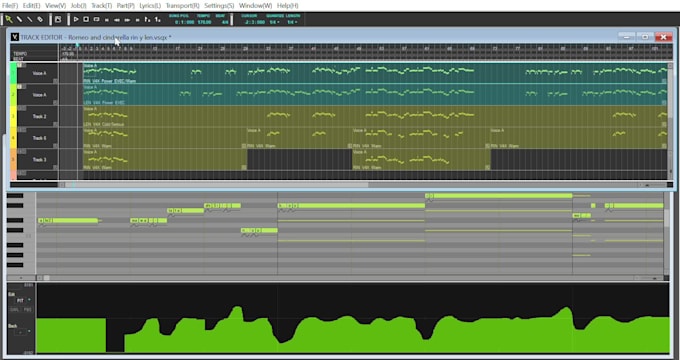The height and width of the screenshot is (360, 680).
Task: Open the Help(H) menu
Action: point(288,6)
